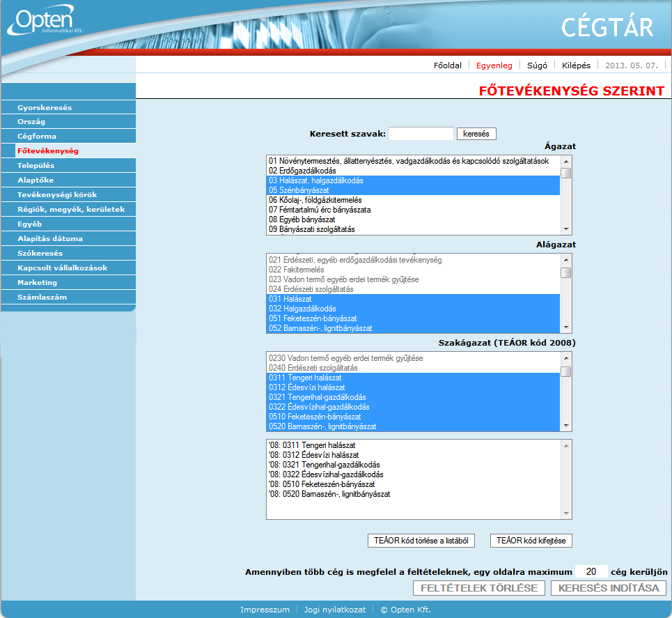Select 024 Erdészeti szolgáltatás in Alágazat
The image size is (672, 618).
(x=413, y=289)
